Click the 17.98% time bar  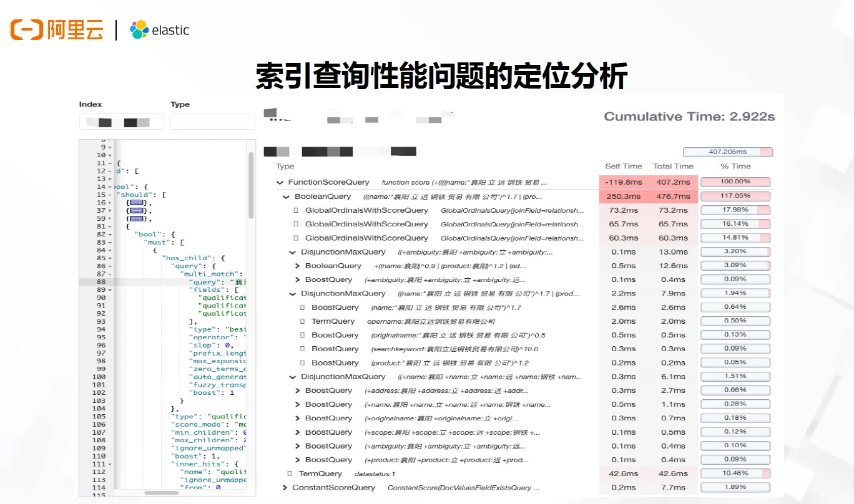coord(735,210)
